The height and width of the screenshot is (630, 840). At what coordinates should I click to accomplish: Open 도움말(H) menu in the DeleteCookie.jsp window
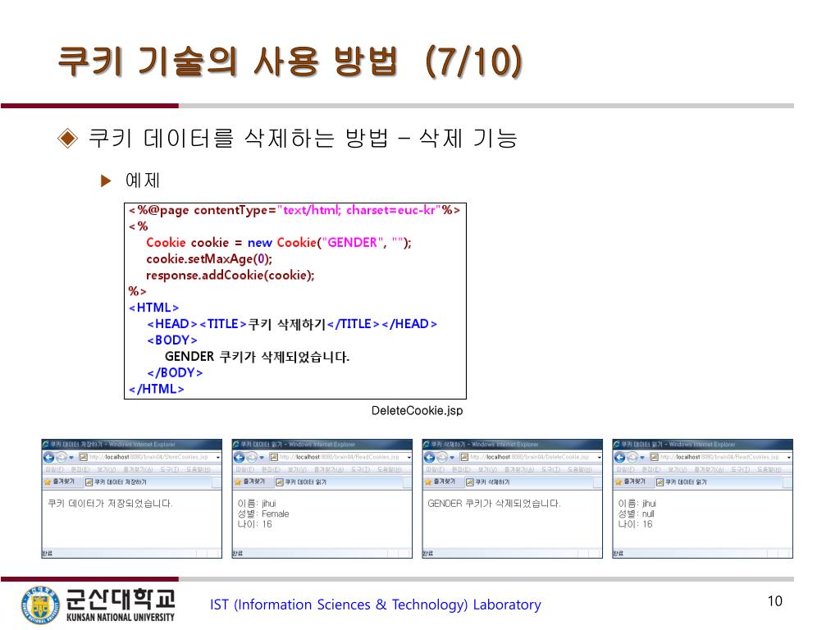pyautogui.click(x=579, y=470)
